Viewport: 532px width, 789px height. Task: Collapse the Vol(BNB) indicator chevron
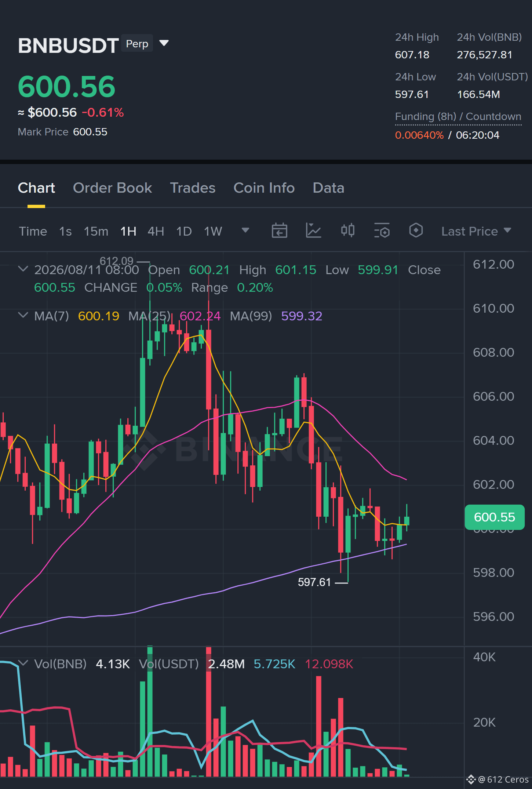pyautogui.click(x=23, y=663)
